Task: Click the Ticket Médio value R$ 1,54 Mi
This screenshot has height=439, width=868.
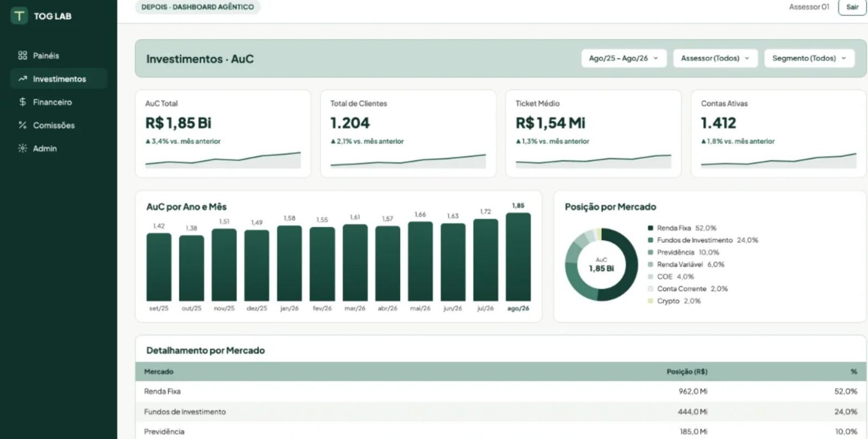Action: 550,123
